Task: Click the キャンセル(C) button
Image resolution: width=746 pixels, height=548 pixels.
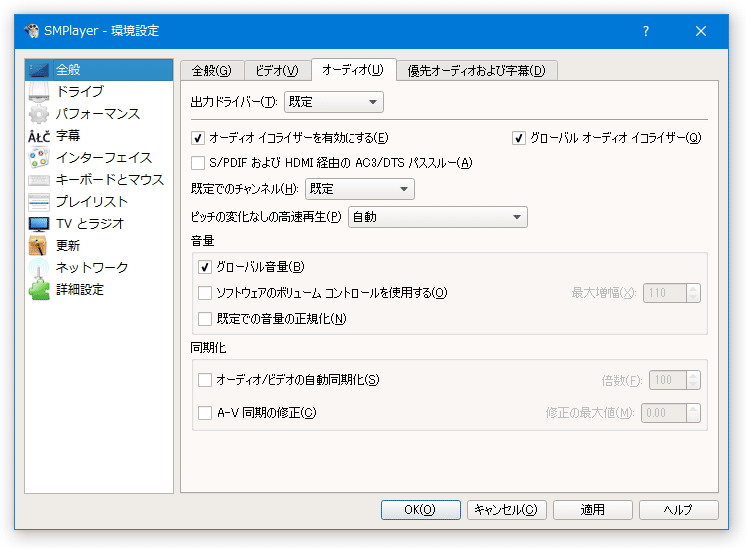Action: pos(507,510)
